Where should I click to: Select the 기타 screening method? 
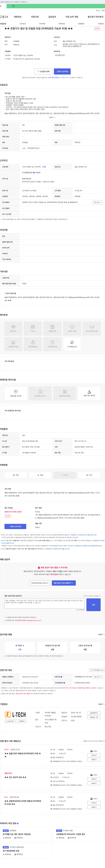pyautogui.click(x=89, y=475)
